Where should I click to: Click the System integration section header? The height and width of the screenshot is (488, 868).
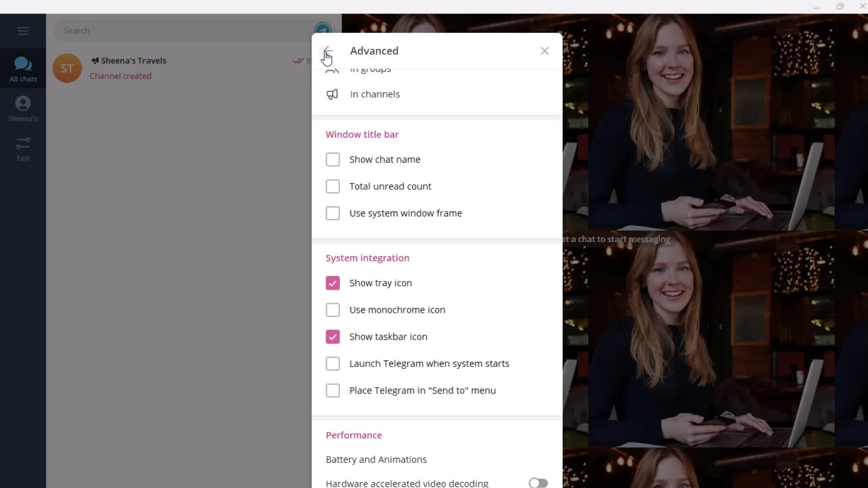pos(368,258)
